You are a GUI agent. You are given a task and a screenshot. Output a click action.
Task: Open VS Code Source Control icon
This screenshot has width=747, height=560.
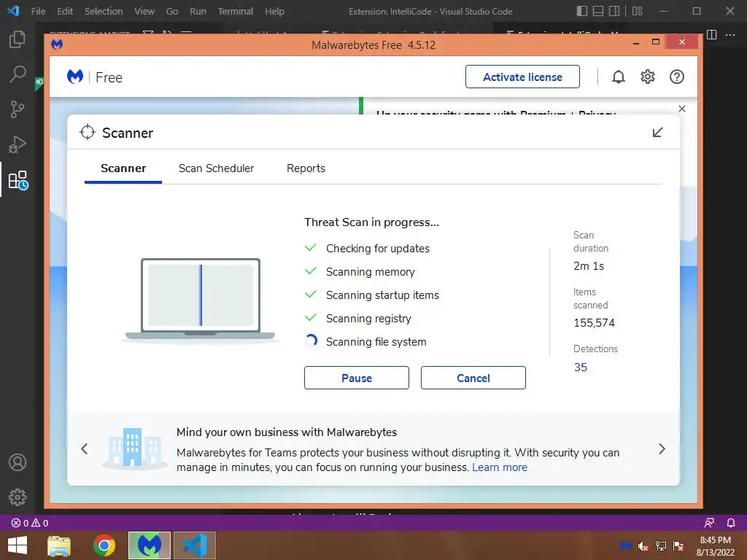point(18,109)
